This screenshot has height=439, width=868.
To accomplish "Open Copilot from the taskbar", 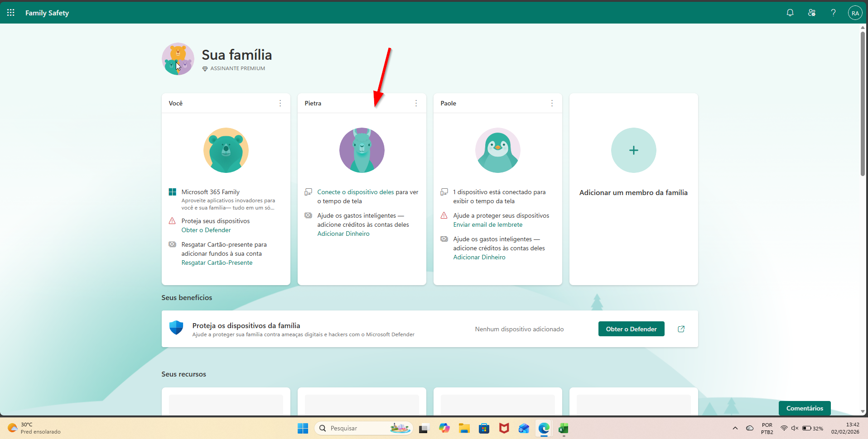I will (444, 428).
